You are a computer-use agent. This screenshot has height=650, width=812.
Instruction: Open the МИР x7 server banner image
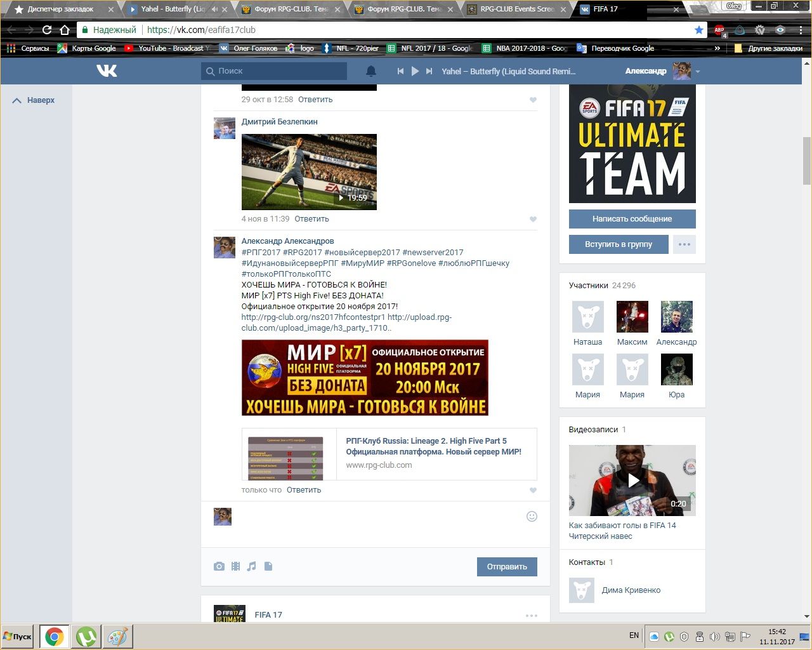tap(365, 378)
